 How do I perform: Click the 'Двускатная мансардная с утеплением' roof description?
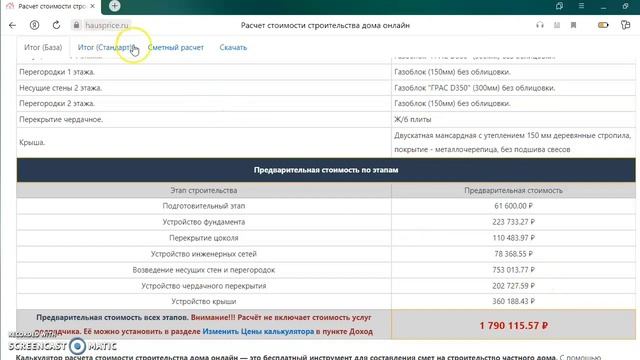coord(512,142)
